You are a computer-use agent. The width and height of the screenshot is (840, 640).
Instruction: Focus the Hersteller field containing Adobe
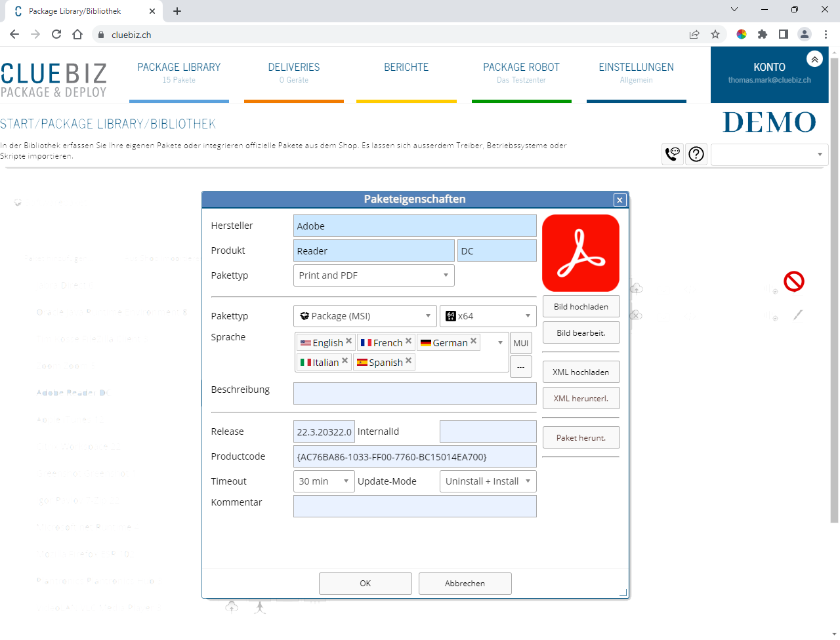click(415, 226)
